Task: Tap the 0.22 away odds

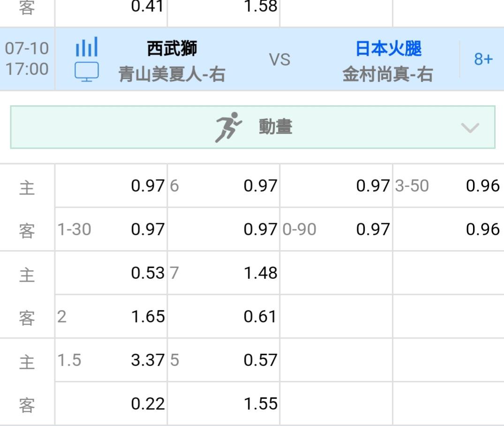Action: 148,404
